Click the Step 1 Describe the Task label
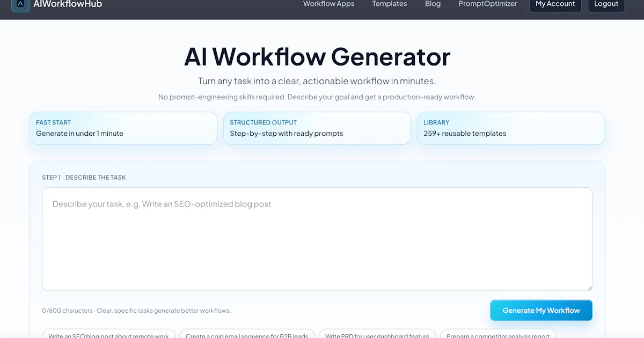Screen dimensions: 644x338 (x=84, y=178)
